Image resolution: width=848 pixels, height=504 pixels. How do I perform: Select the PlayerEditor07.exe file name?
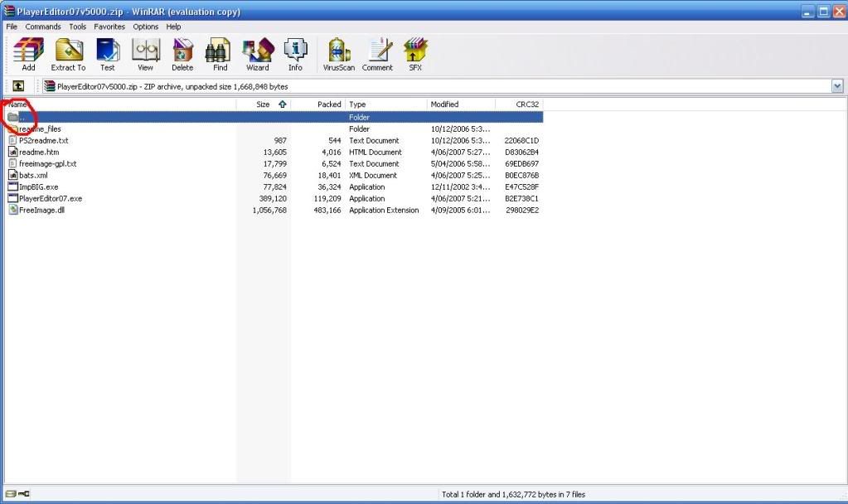[51, 198]
